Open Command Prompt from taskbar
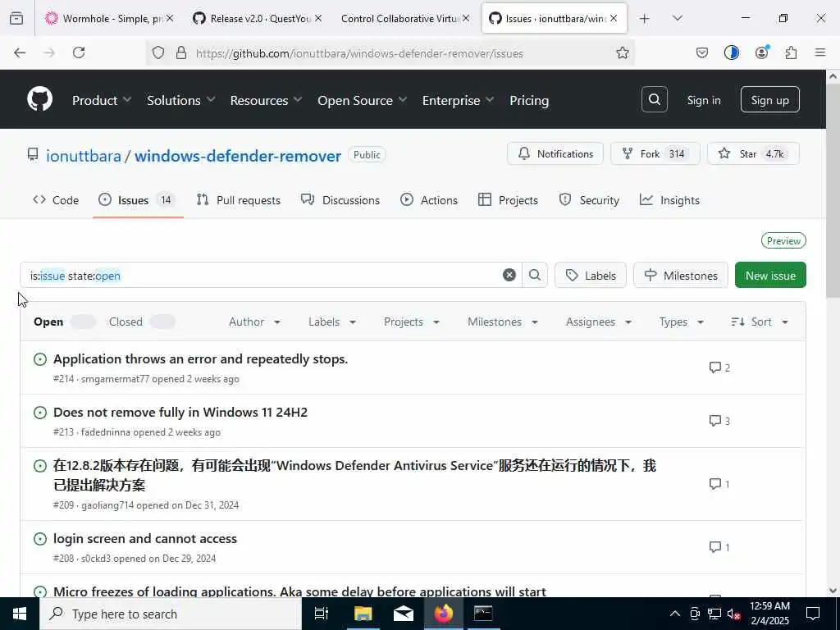Image resolution: width=840 pixels, height=630 pixels. point(483,614)
